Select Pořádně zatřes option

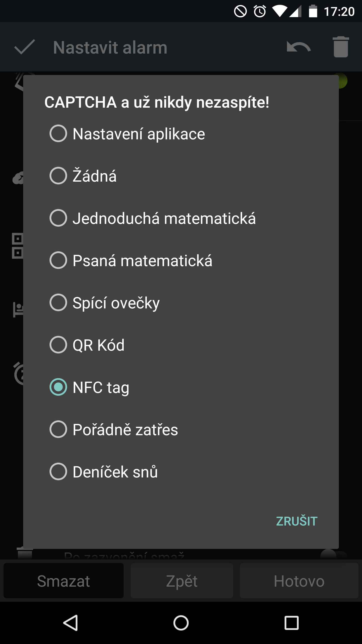tap(58, 429)
